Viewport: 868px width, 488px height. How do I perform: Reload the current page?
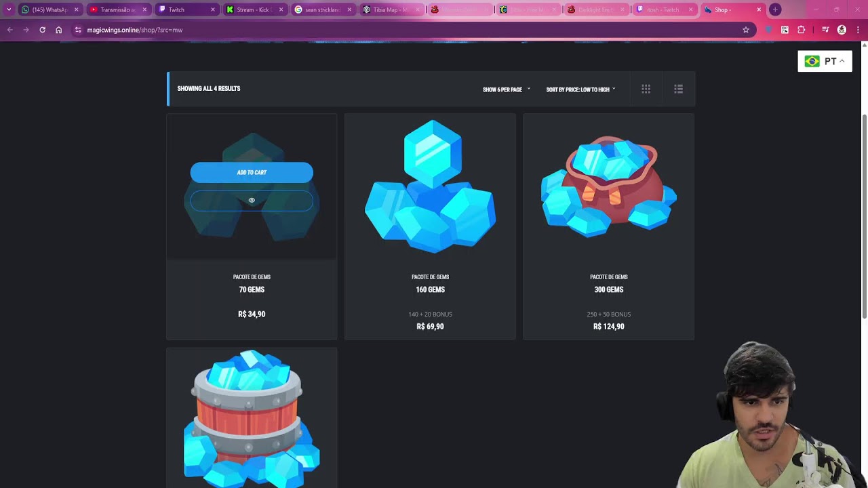(42, 30)
